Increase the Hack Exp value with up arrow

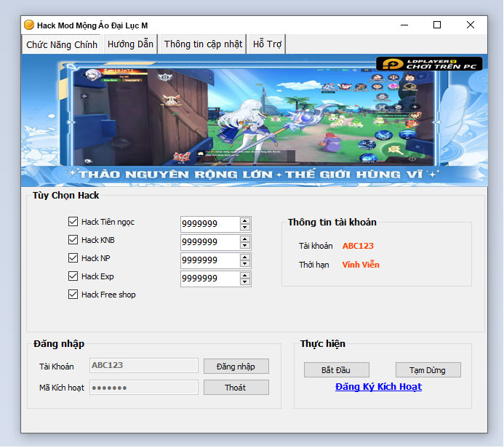pos(245,276)
